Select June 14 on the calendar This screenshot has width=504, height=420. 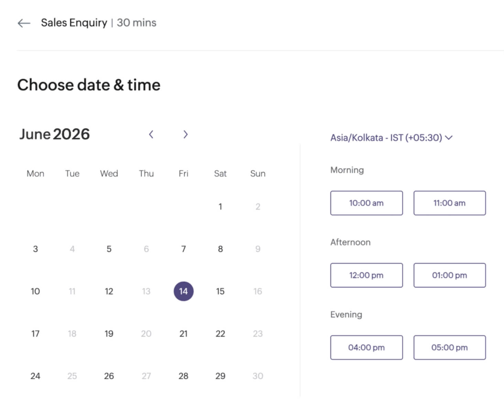[x=183, y=291]
